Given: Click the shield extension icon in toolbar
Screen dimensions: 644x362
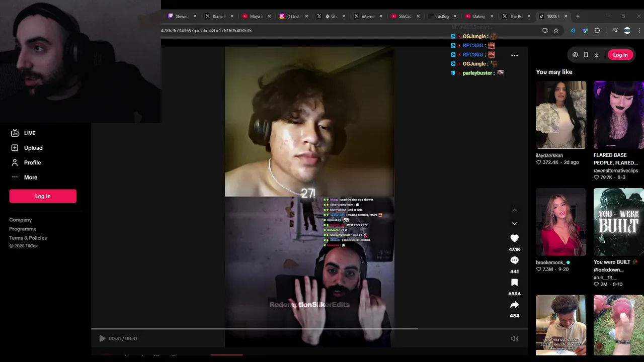Looking at the screenshot, I should [585, 31].
